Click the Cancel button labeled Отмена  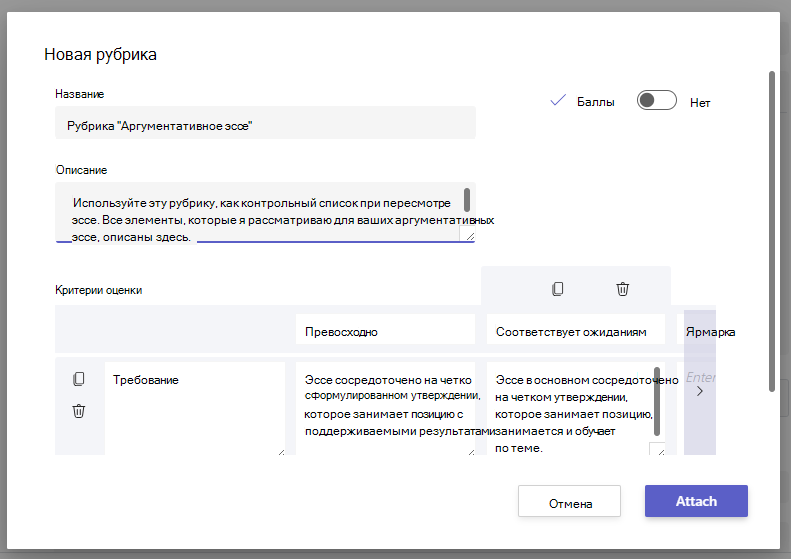tap(570, 501)
